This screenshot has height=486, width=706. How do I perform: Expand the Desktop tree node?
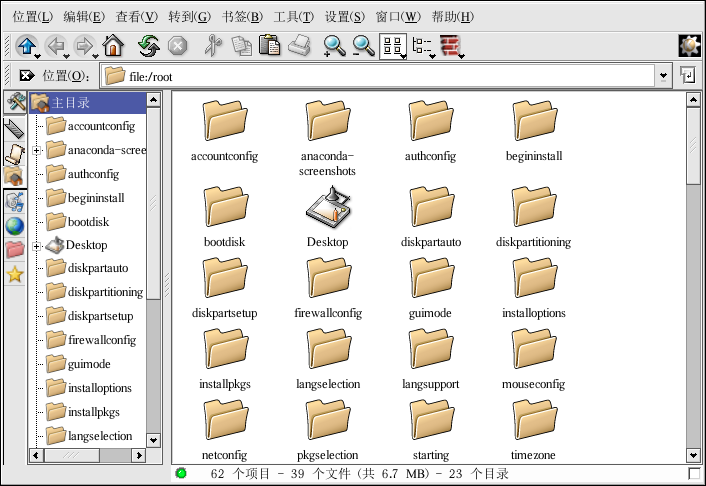(x=37, y=246)
